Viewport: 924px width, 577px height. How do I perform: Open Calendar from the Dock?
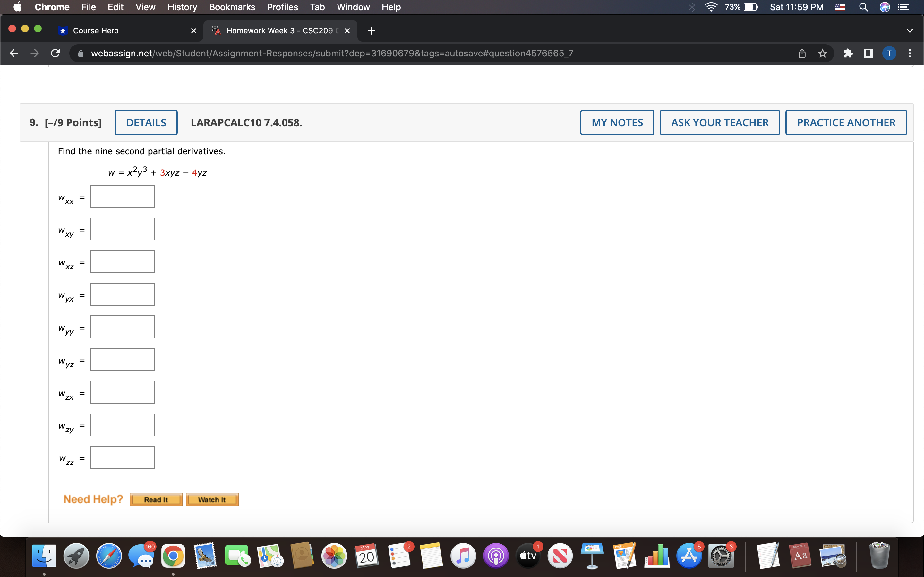tap(366, 555)
